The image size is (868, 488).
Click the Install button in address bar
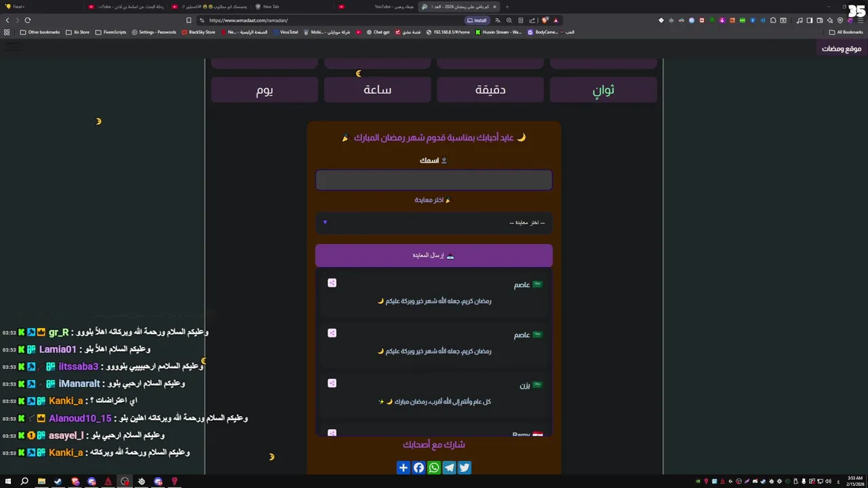(477, 20)
